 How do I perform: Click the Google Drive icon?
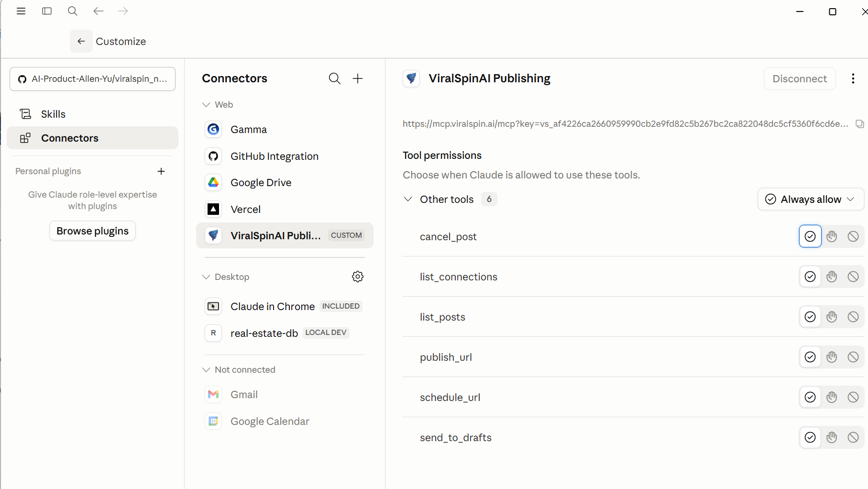(213, 182)
